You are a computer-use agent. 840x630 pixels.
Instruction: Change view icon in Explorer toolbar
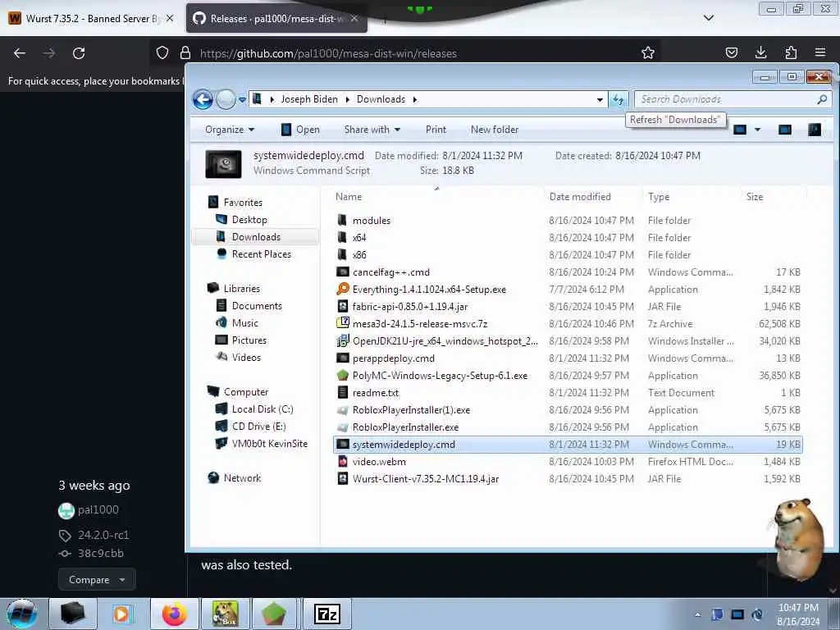740,130
